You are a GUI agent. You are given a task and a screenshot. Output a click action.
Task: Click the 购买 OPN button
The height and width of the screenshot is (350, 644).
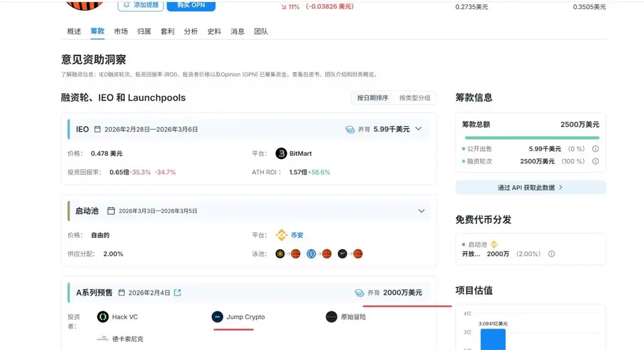tap(191, 5)
